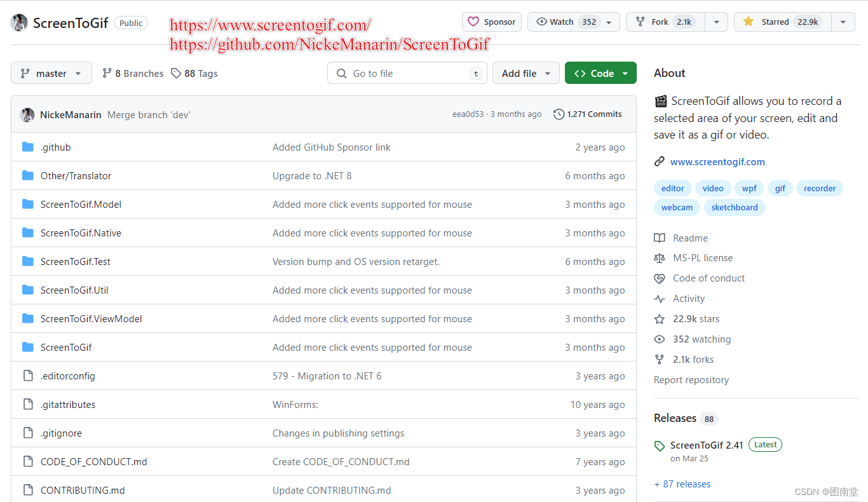This screenshot has width=868, height=502.
Task: Click commit message 'Added GitHub Sponsor link'
Action: [x=332, y=147]
